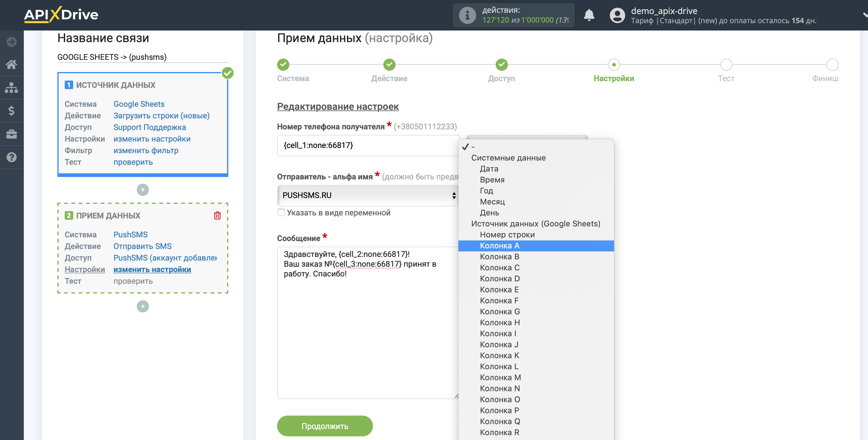Open 'PushSMS (аккаунт добавлен' access link

point(165,258)
